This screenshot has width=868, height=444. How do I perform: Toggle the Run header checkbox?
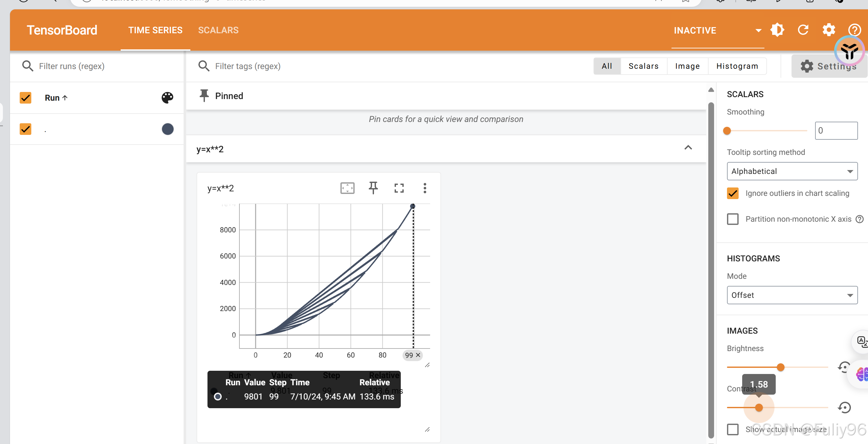point(25,98)
